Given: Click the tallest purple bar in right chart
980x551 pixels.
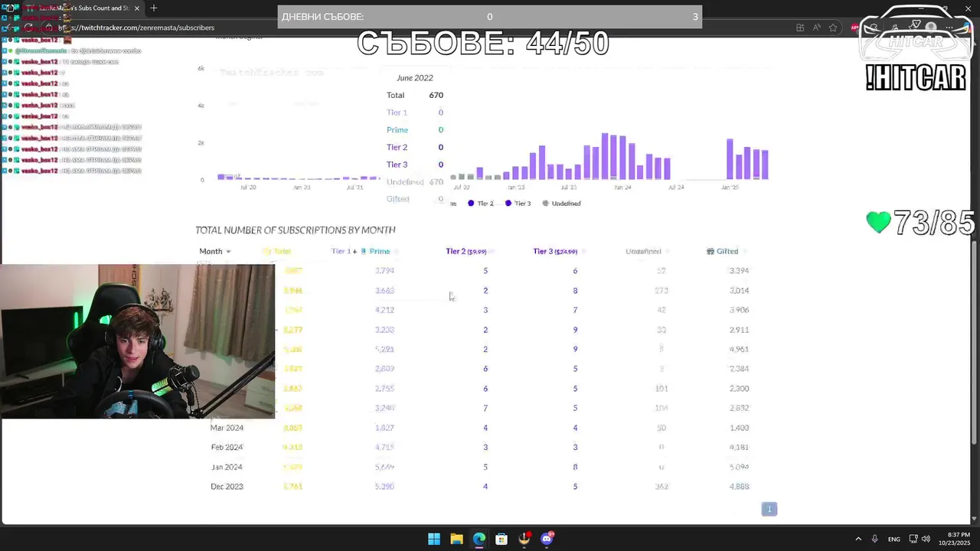Looking at the screenshot, I should click(605, 156).
